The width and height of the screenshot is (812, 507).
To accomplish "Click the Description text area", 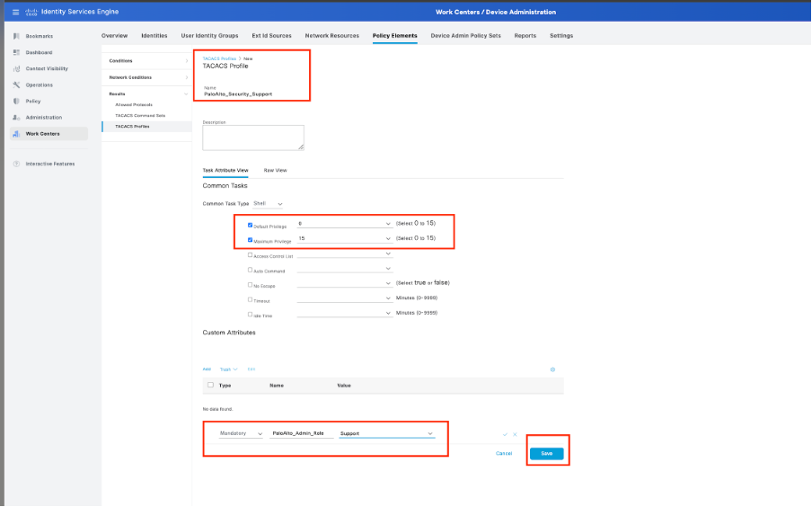I will 253,138.
